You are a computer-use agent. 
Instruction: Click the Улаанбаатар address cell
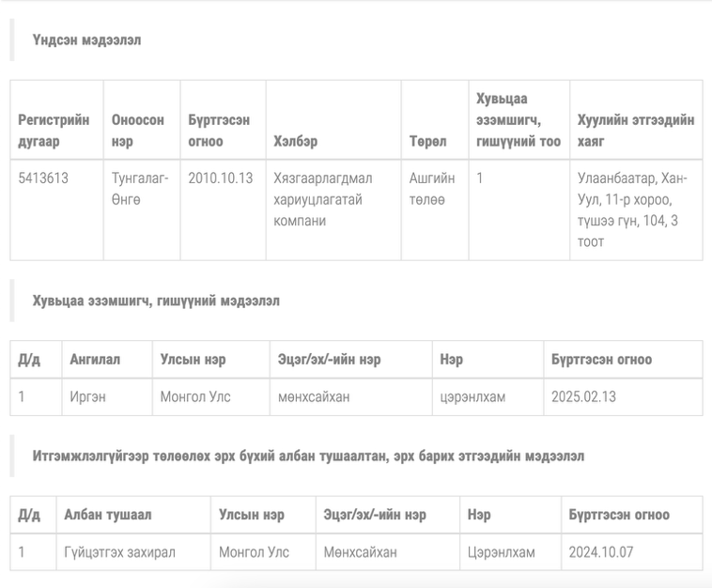[632, 209]
